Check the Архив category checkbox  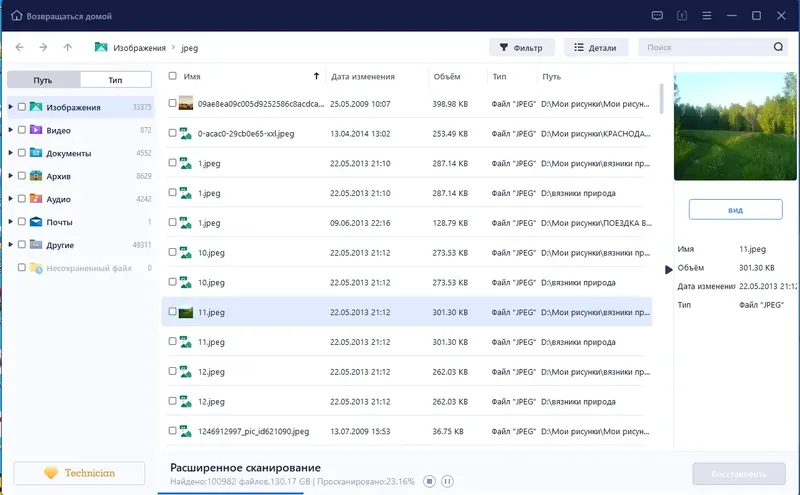tap(21, 176)
